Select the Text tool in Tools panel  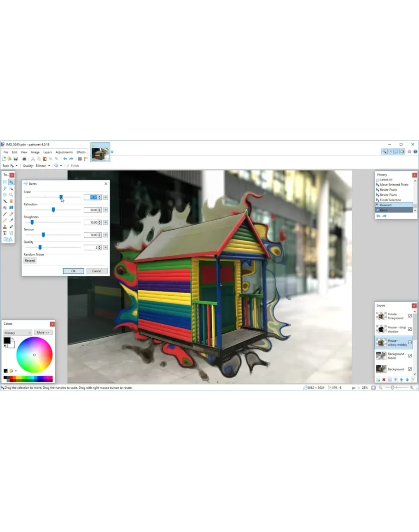5,233
